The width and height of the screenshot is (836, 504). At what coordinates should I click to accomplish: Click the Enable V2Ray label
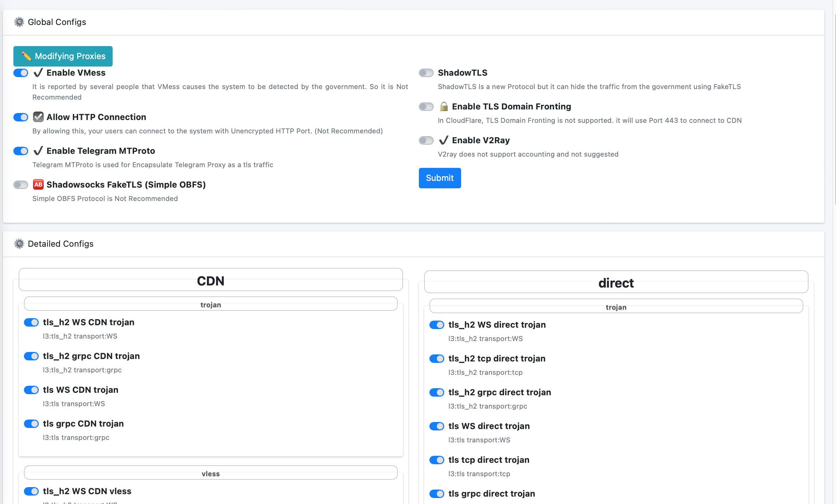click(x=481, y=140)
